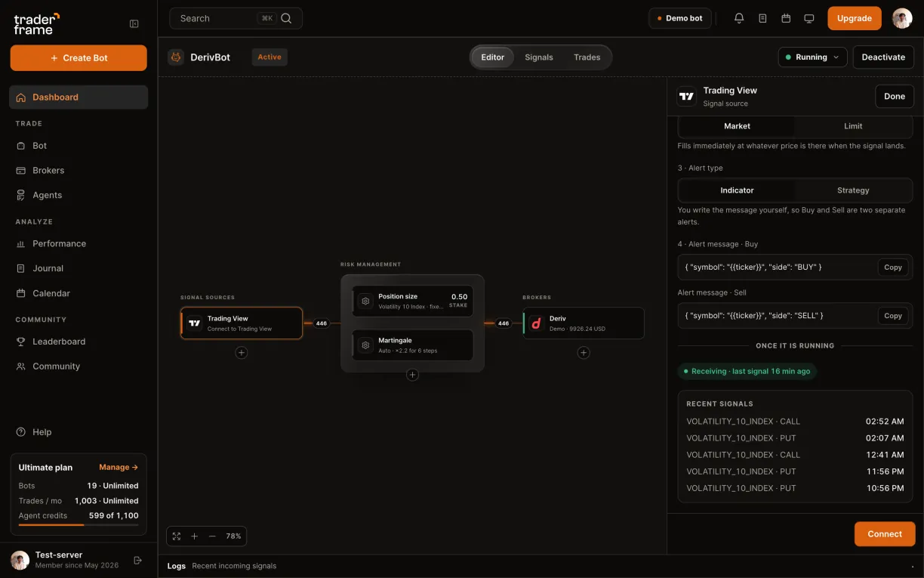The image size is (924, 578).
Task: Click Done in the Trading View panel
Action: [x=895, y=97]
